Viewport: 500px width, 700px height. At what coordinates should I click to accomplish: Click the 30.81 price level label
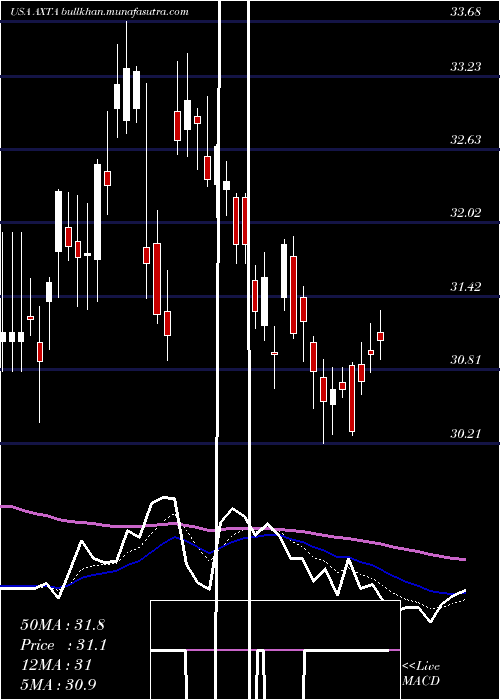pos(466,360)
